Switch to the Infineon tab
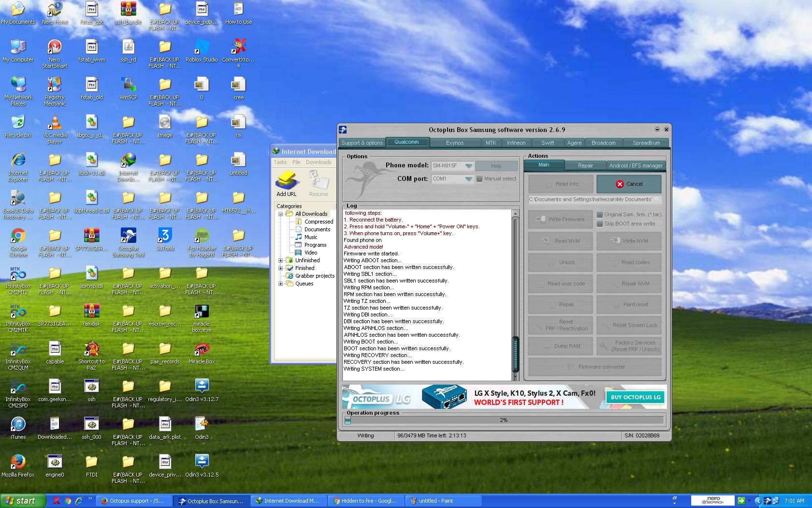This screenshot has width=812, height=508. 516,143
